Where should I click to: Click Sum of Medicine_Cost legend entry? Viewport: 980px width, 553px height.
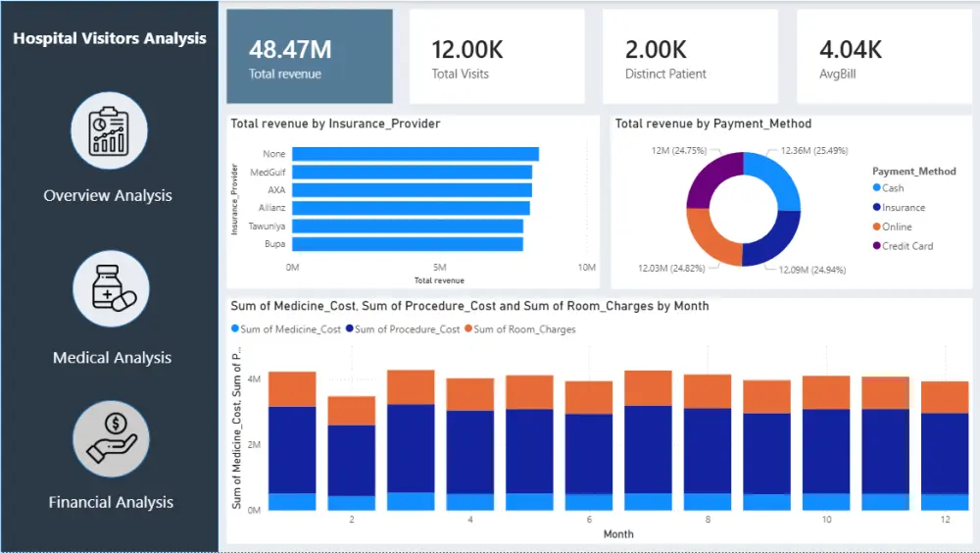(286, 329)
